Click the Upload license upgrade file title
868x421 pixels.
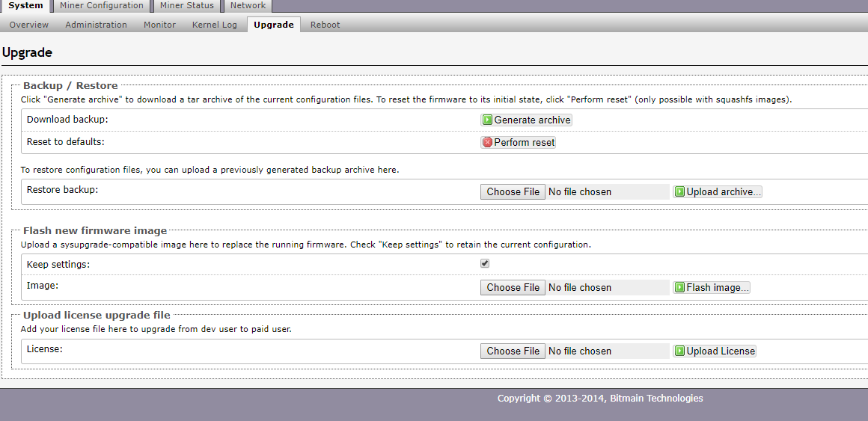97,316
